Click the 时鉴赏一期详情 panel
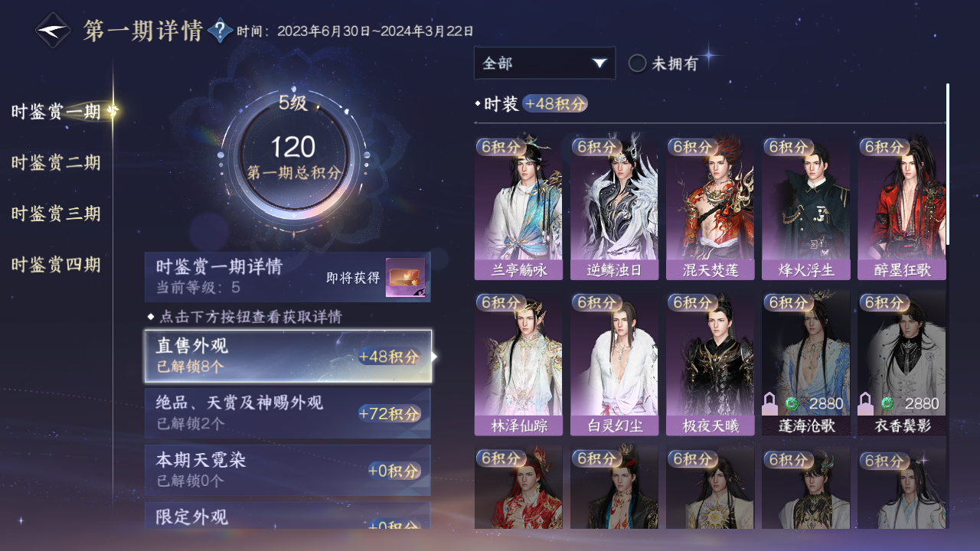The height and width of the screenshot is (551, 980). pos(288,278)
